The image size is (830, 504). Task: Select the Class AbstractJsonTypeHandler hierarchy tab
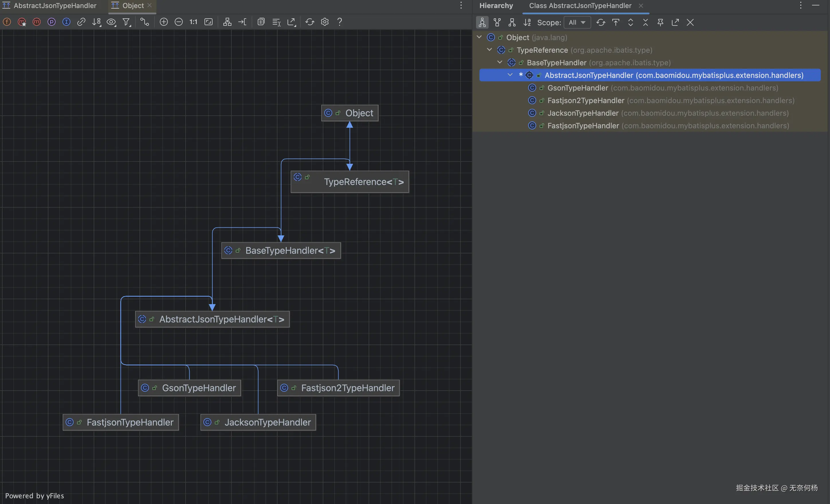[x=580, y=6]
